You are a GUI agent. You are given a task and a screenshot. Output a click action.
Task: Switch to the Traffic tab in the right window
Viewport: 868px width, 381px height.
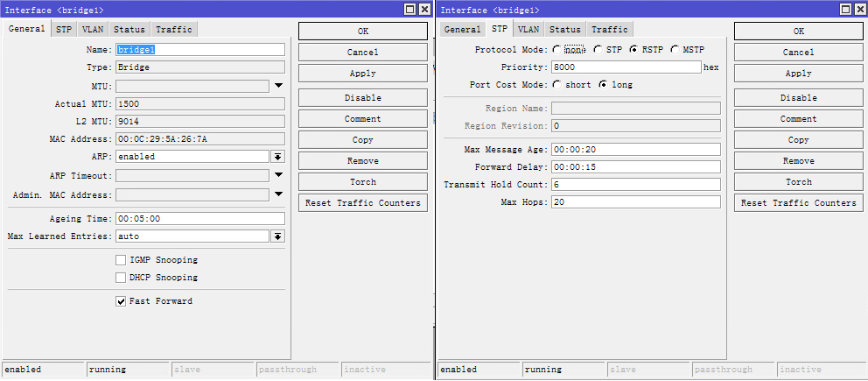pyautogui.click(x=609, y=29)
